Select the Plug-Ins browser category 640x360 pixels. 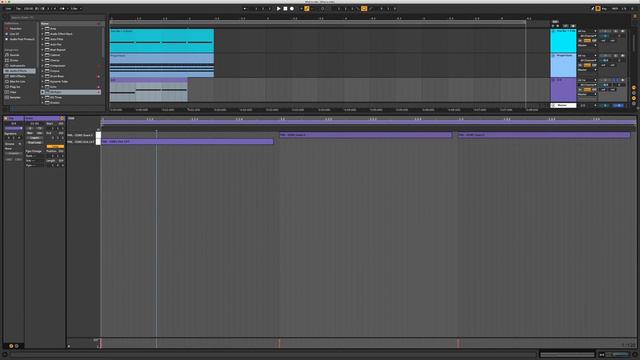pos(15,87)
